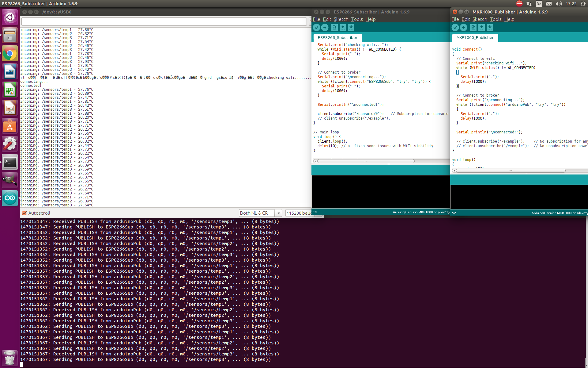Image resolution: width=588 pixels, height=368 pixels.
Task: Open the Tools menu in ESP8266_Subscriber window
Action: (x=356, y=19)
